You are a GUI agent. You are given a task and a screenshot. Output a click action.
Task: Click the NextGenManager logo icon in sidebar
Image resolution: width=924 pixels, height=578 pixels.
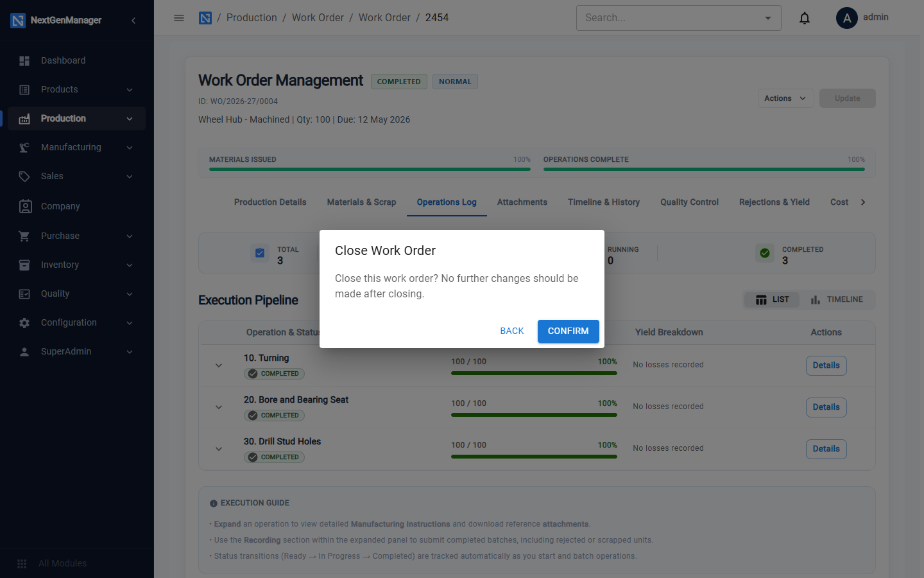pos(18,21)
